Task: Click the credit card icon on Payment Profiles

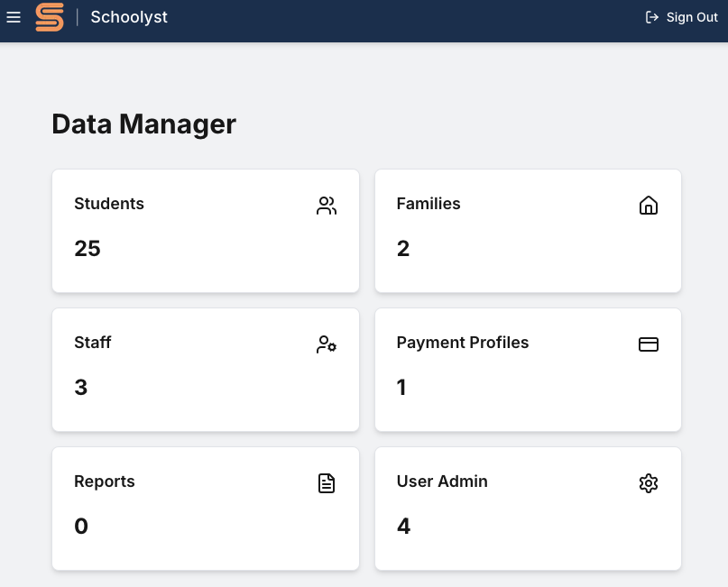Action: 648,344
